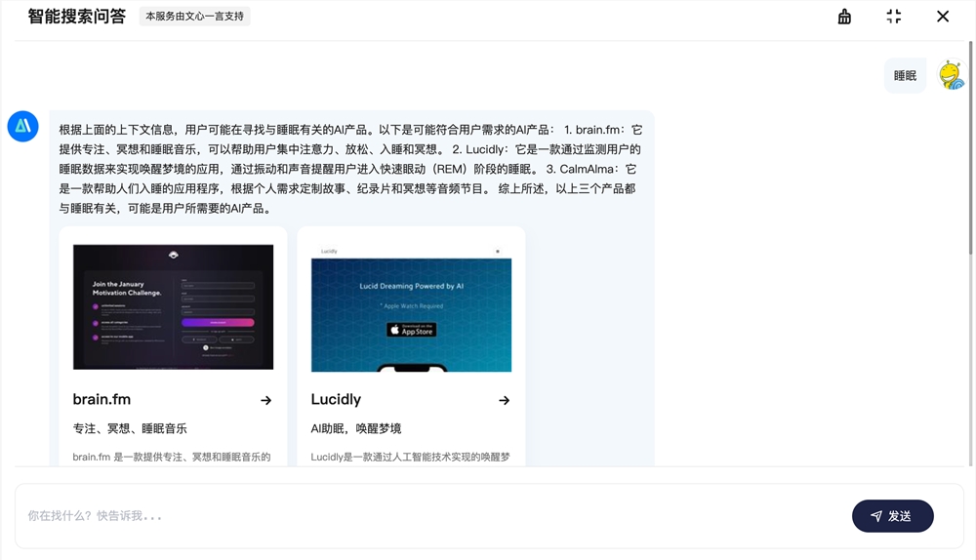Click the 专注、冥想、睡眠音乐 tags text
This screenshot has height=560, width=976.
coord(130,428)
